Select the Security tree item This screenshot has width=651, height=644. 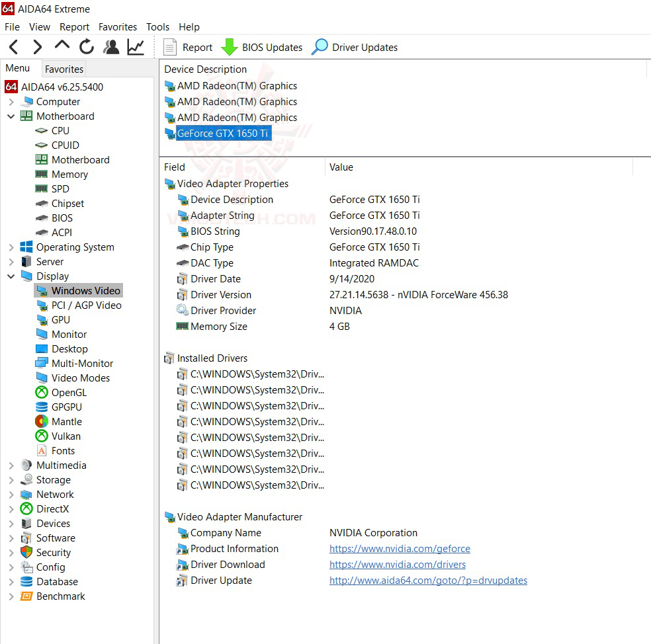point(54,553)
